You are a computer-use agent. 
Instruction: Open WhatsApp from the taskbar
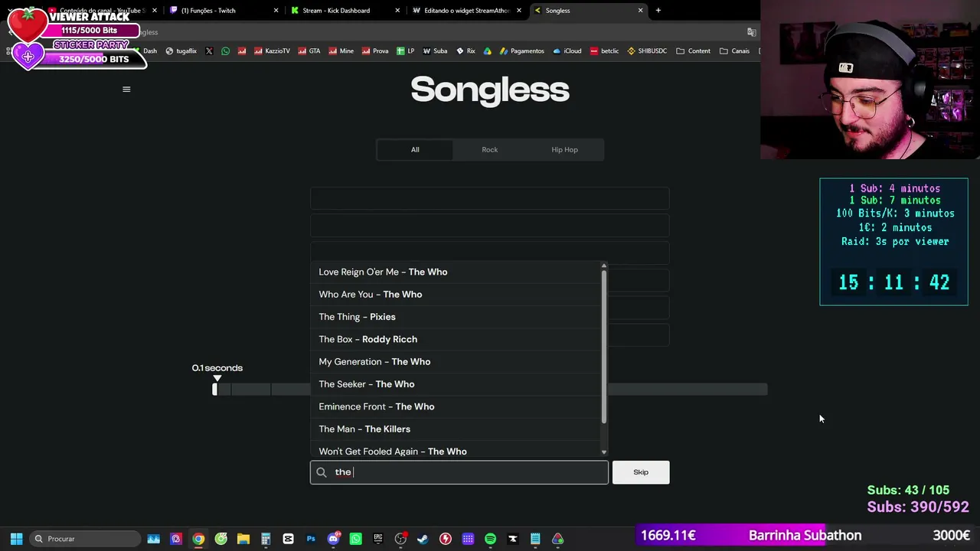pyautogui.click(x=355, y=539)
